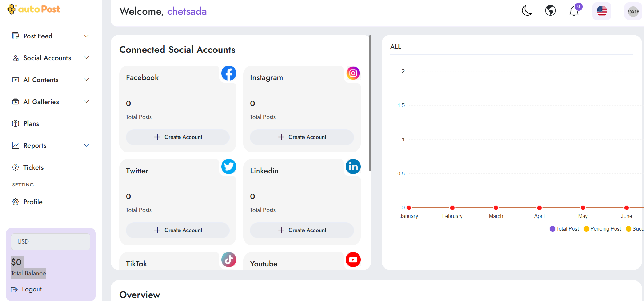
Task: Create an Instagram account
Action: pyautogui.click(x=302, y=137)
